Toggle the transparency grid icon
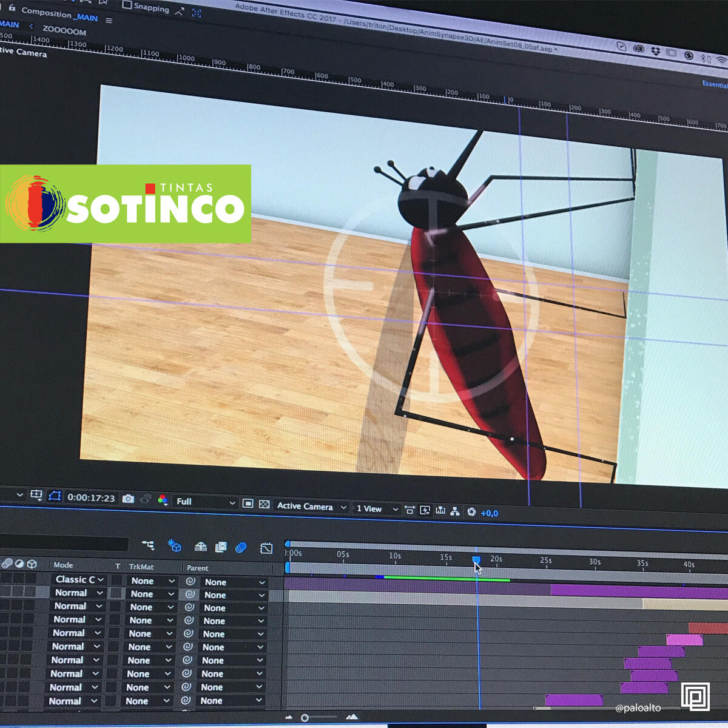 264,504
